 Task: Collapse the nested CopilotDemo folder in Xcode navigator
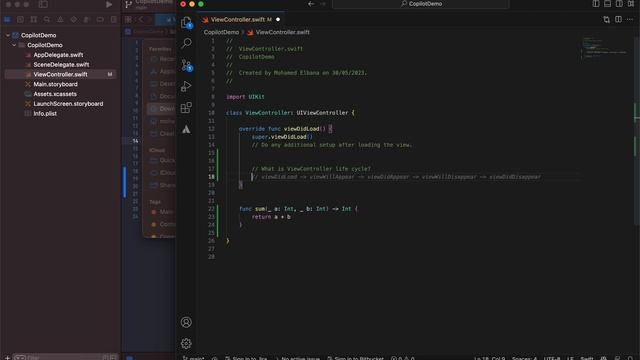pyautogui.click(x=14, y=45)
